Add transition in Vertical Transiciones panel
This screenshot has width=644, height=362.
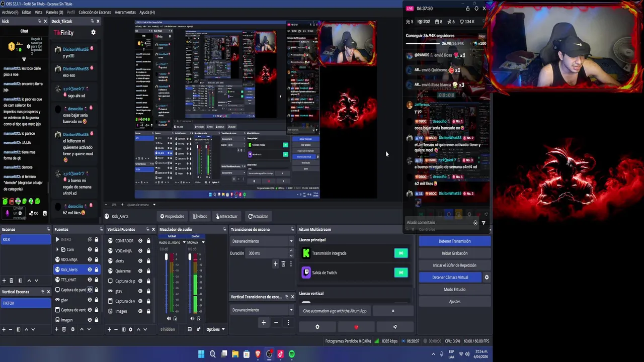click(263, 322)
